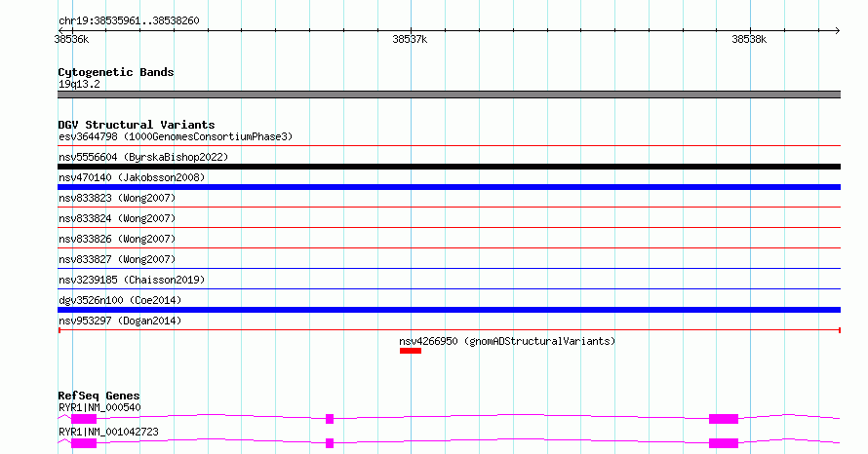Select nsv4266950 (gnomADStructuralVariants) label

[x=507, y=341]
